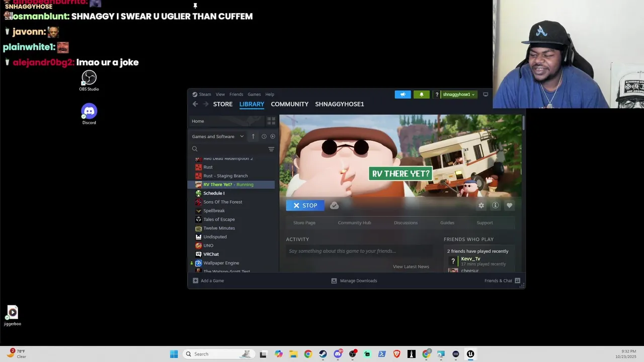Screen dimensions: 644x362
Task: Open Steam announcements megaphone button
Action: (403, 95)
